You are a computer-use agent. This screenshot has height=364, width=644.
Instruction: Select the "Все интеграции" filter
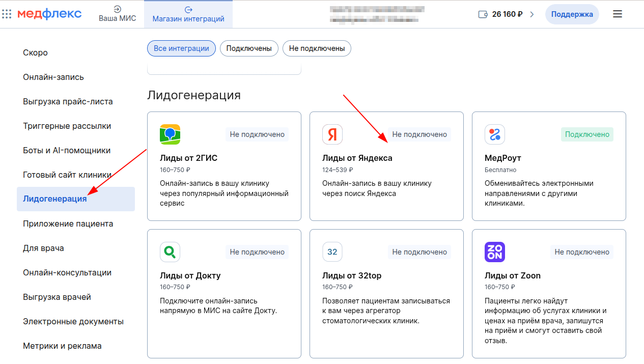click(x=181, y=48)
